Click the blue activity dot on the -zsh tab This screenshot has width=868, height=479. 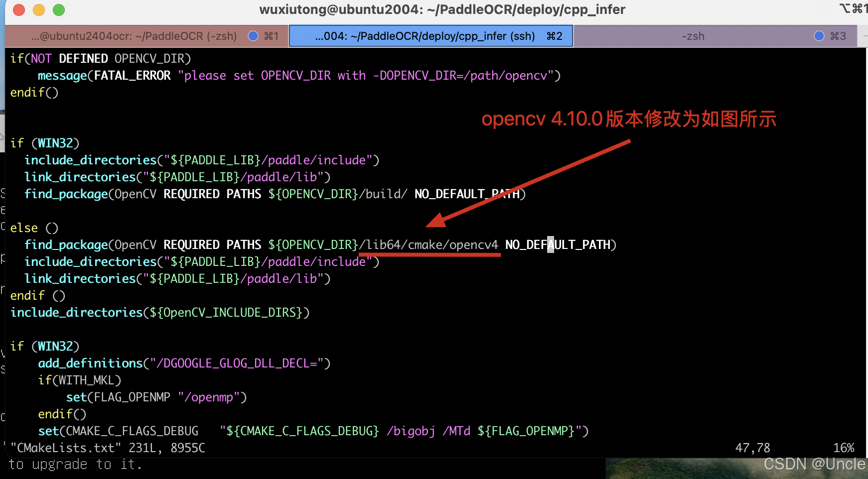click(819, 36)
